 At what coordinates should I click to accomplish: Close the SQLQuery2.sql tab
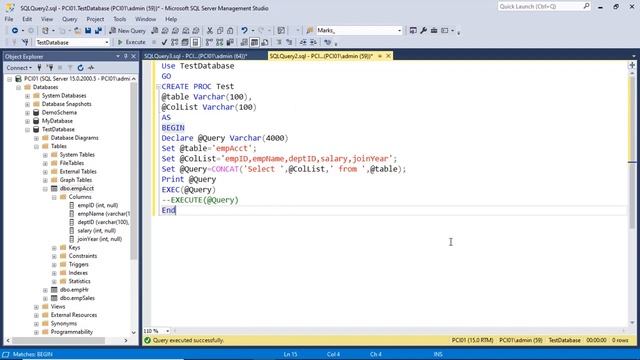click(389, 56)
